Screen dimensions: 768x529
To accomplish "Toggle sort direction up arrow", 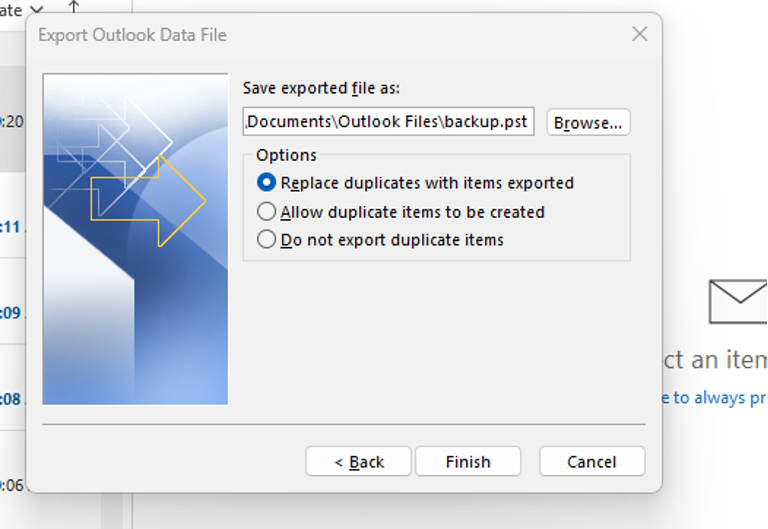I will coord(73,7).
